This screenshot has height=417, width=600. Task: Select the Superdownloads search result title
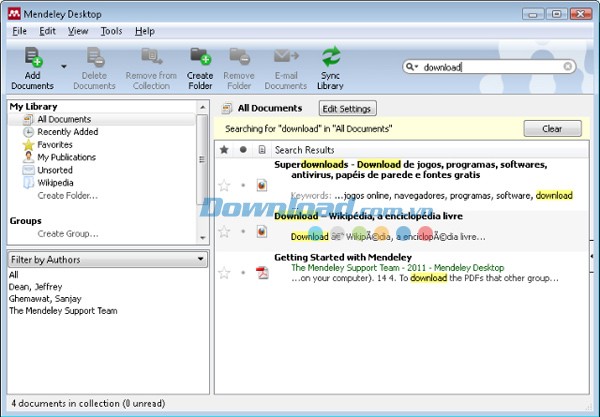click(x=411, y=170)
